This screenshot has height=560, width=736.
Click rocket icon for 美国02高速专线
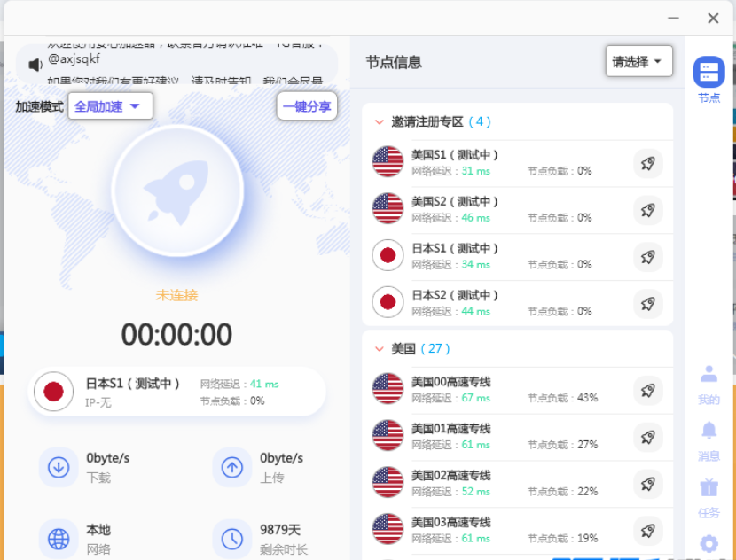pos(647,483)
